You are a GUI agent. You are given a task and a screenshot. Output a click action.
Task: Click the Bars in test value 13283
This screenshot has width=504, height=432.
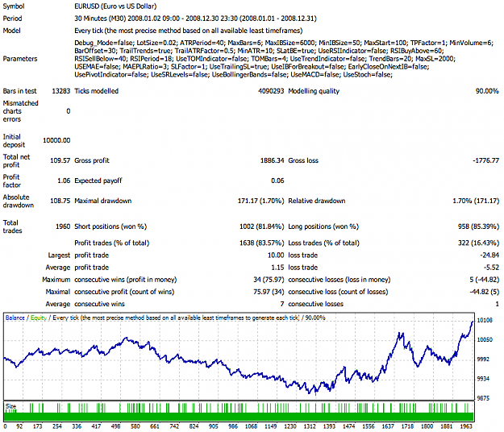pyautogui.click(x=61, y=91)
